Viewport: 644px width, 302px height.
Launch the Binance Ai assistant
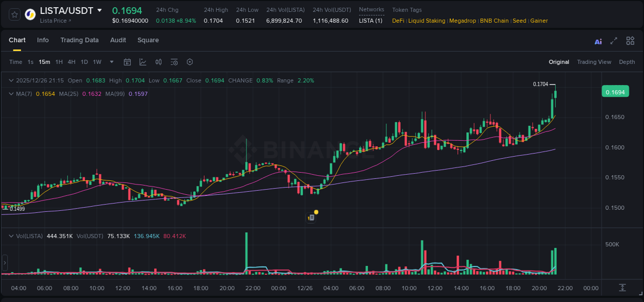click(598, 41)
